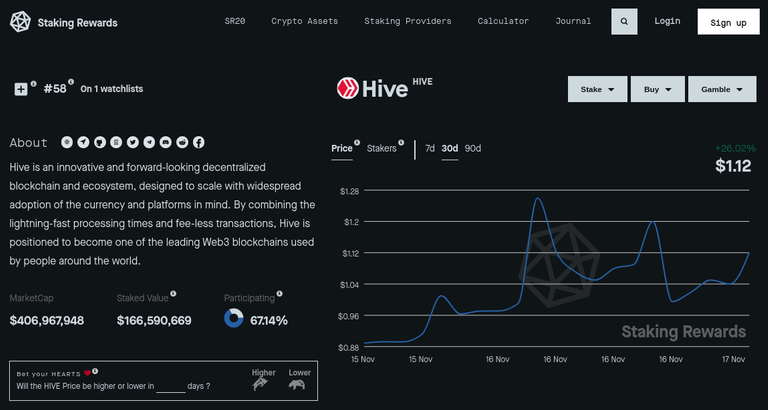Open Hive's Twitter icon

click(133, 143)
